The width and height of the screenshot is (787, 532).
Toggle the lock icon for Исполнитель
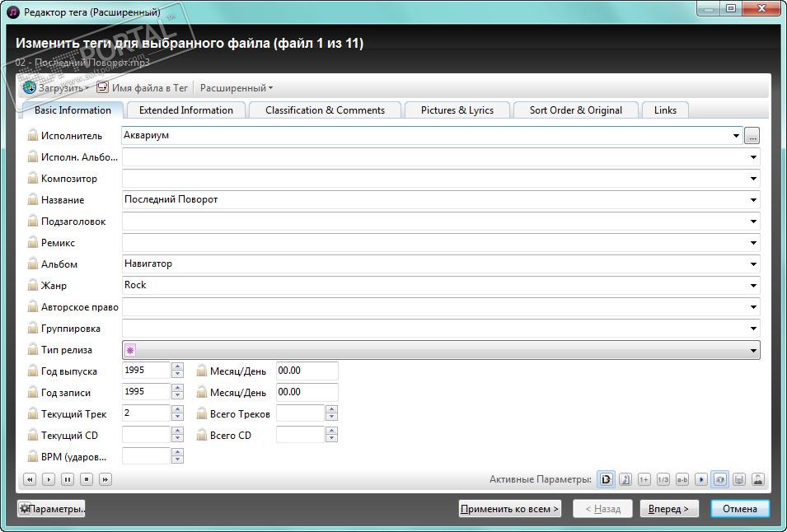pos(33,135)
